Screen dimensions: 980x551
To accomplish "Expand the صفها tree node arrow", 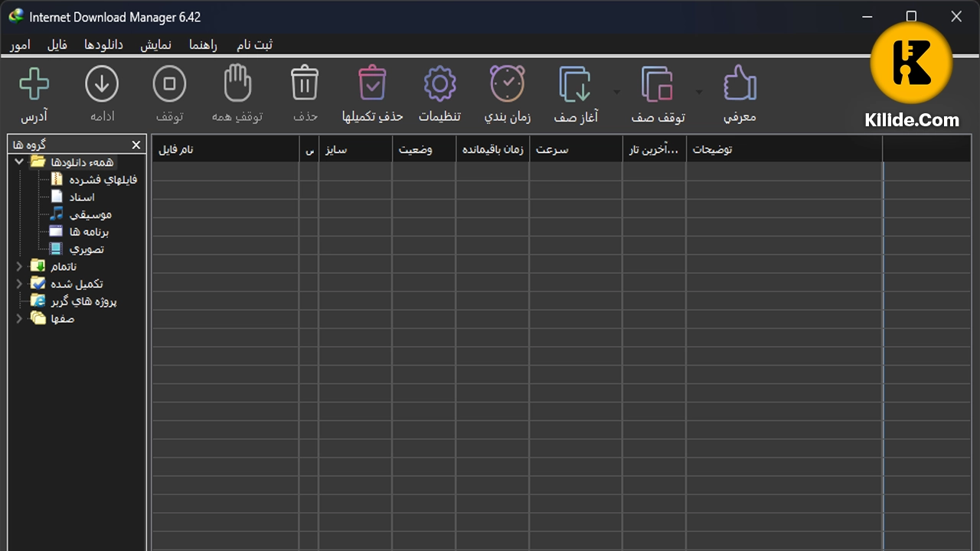I will coord(19,319).
